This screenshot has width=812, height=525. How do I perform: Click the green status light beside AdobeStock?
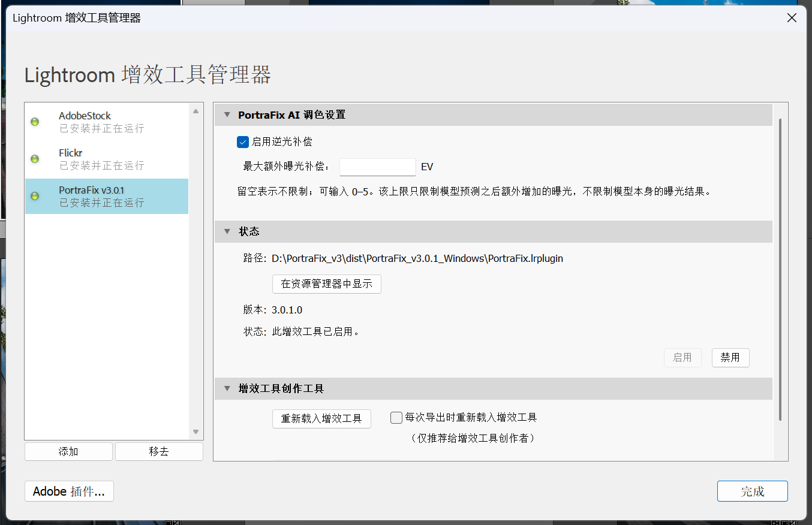(x=35, y=122)
